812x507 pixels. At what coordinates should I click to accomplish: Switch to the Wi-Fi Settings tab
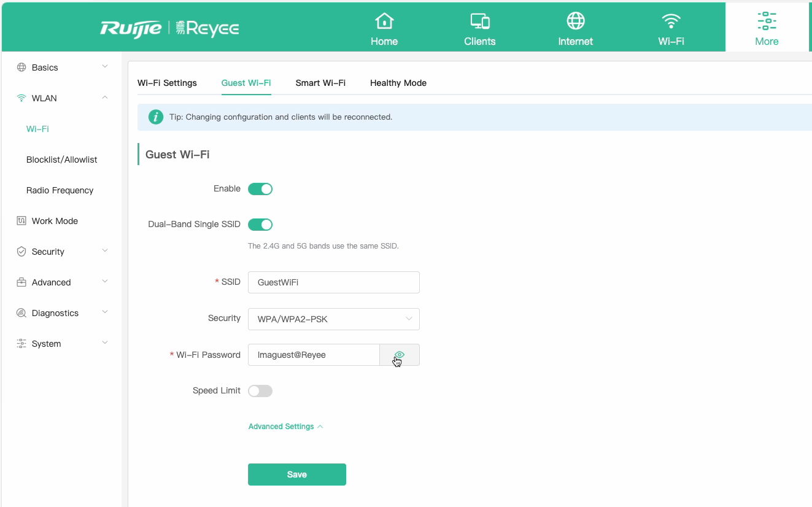(167, 83)
